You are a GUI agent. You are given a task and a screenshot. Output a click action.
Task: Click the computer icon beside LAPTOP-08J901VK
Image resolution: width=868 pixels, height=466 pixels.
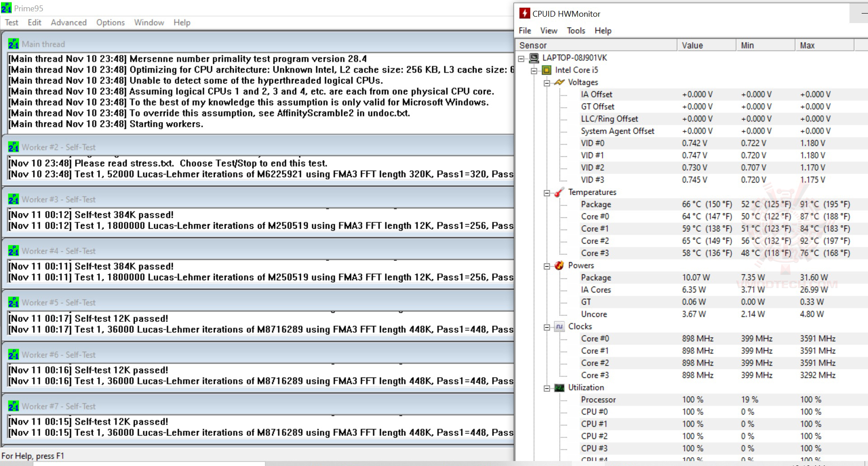tap(534, 58)
